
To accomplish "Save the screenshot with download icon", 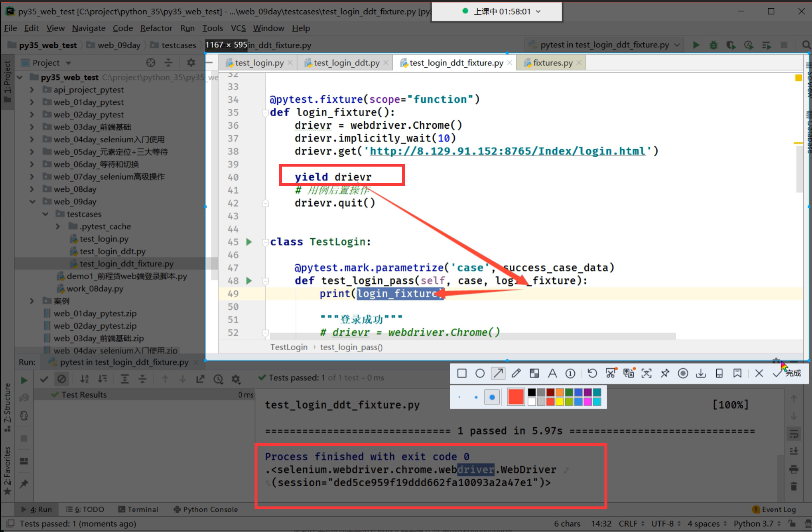I will (701, 374).
